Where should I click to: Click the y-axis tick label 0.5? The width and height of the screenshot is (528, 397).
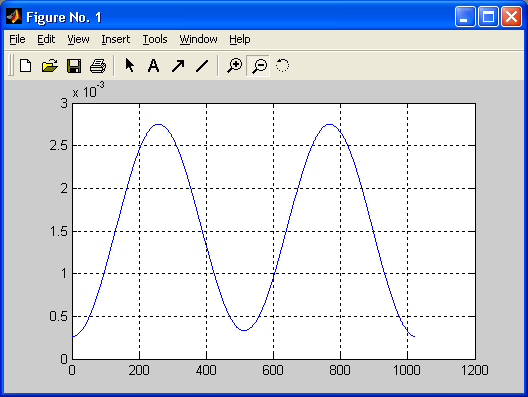tap(59, 317)
